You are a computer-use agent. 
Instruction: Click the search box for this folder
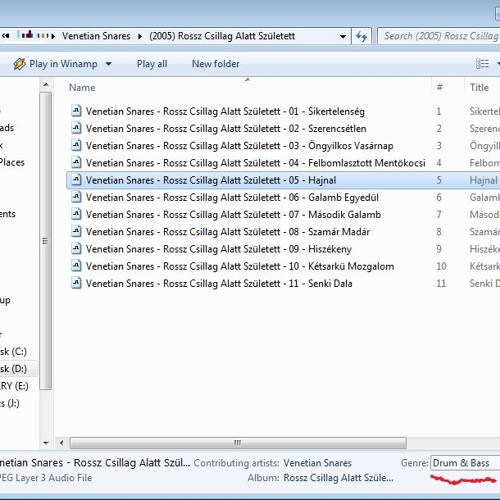[x=440, y=36]
